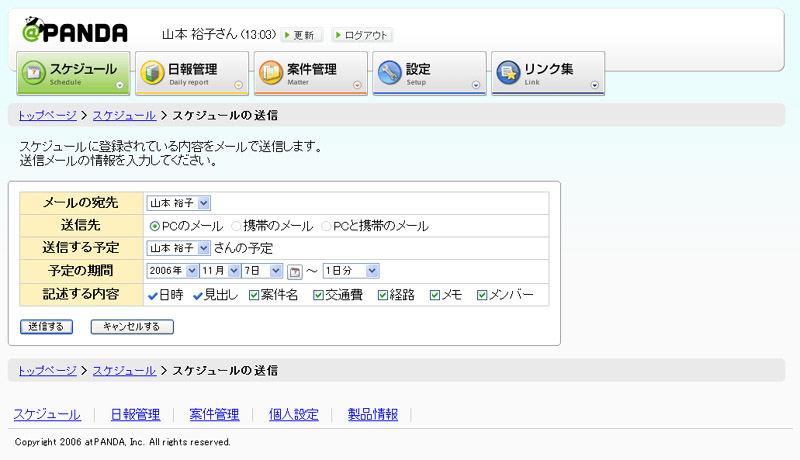800x460 pixels.
Task: Click the キャンセルする cancel button
Action: click(132, 327)
